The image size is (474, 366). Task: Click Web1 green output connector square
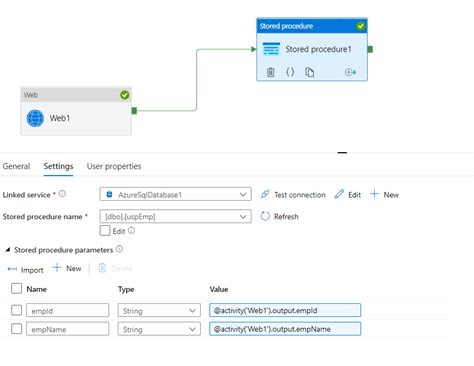(x=134, y=111)
